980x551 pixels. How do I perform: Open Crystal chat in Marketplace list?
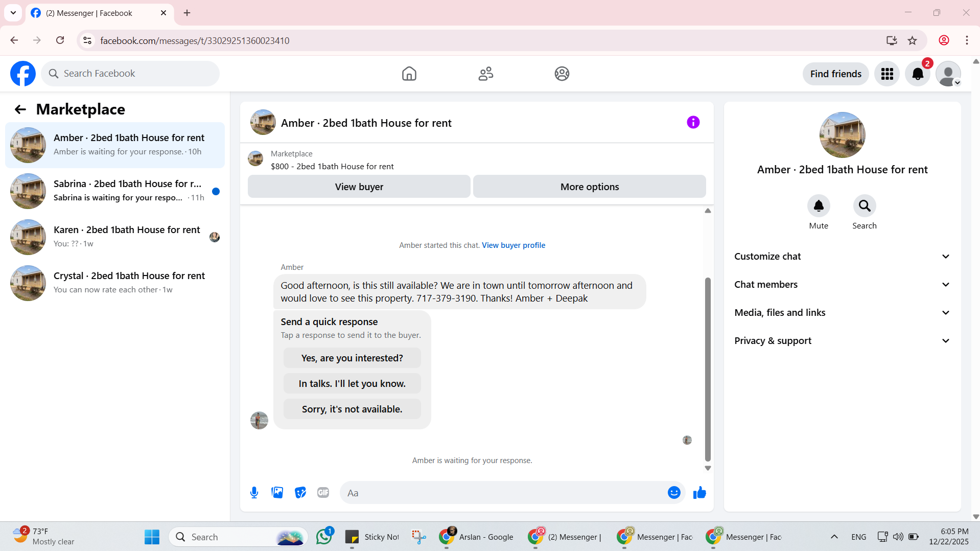[115, 283]
